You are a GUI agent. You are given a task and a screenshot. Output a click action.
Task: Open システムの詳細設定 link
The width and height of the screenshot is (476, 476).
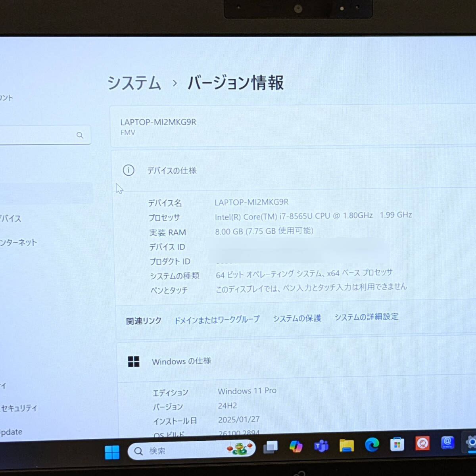pyautogui.click(x=366, y=317)
